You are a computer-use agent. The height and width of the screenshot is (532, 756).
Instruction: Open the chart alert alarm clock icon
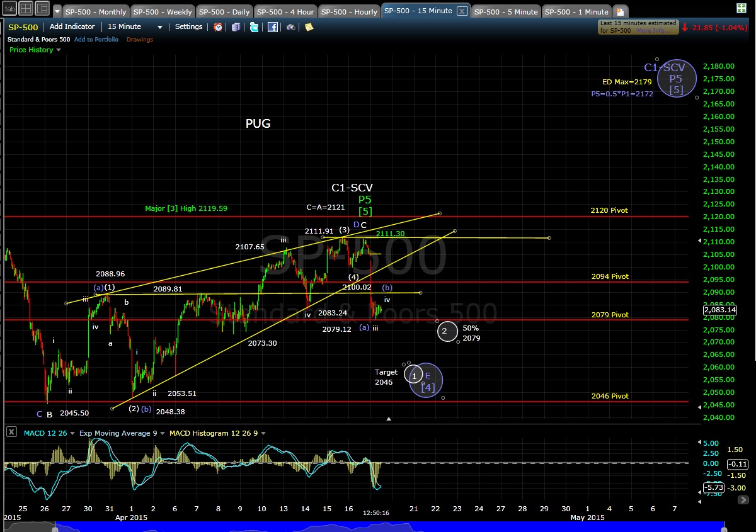[218, 27]
